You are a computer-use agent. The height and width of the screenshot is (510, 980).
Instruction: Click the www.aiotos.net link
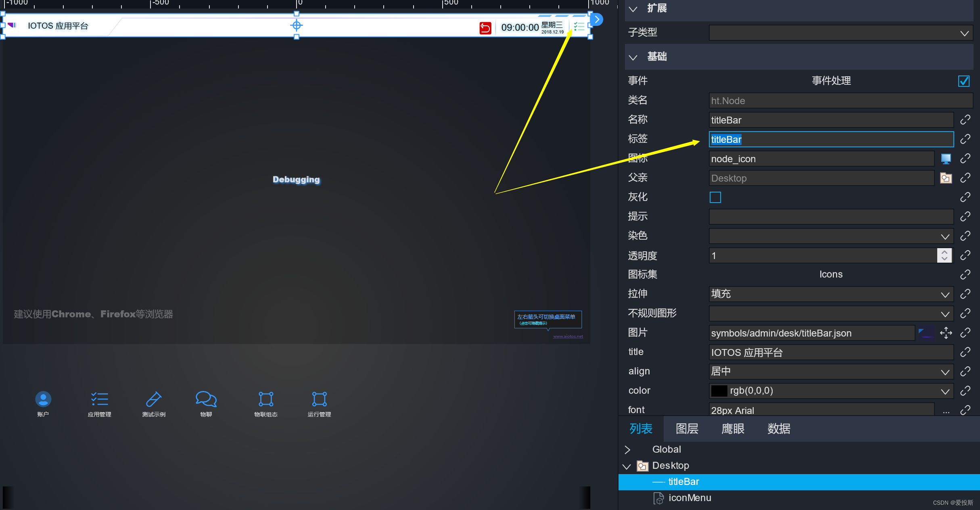click(x=567, y=336)
